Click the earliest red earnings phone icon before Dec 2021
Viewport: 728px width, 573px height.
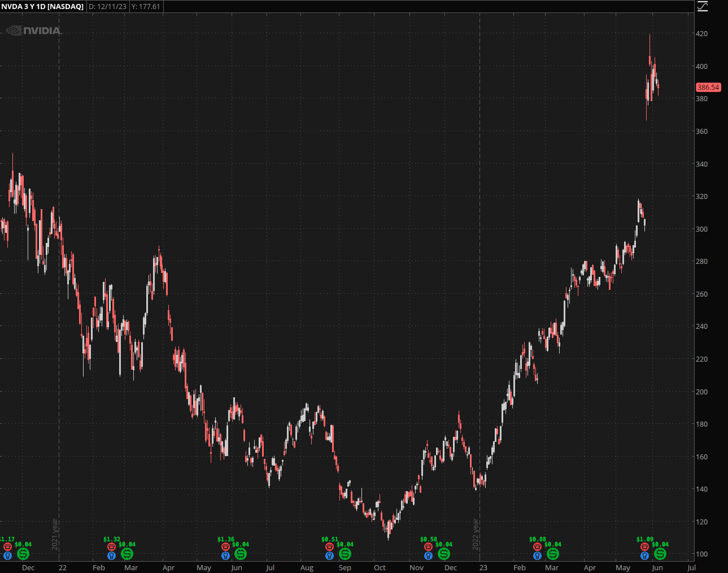point(7,547)
